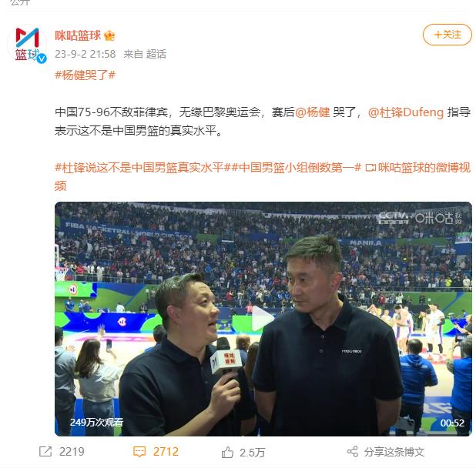Click the blue verified badge on avatar
This screenshot has height=468, width=476.
pyautogui.click(x=42, y=58)
